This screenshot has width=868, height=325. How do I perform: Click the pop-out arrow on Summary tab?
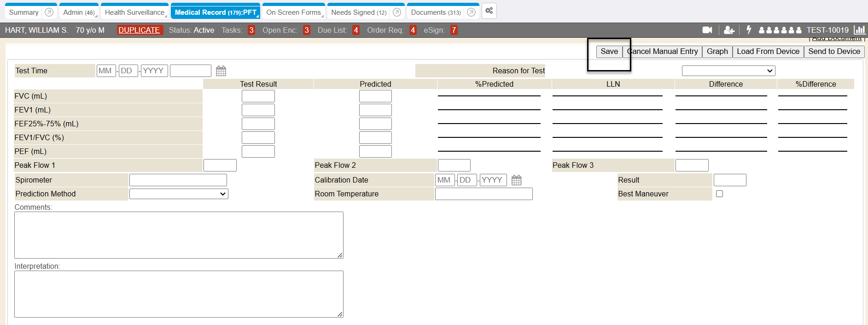coord(49,12)
